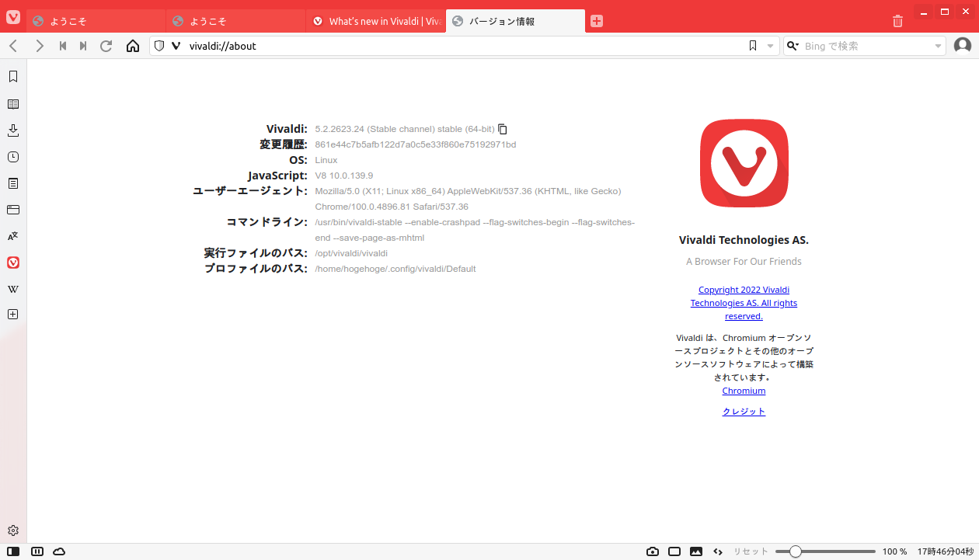Open the Translate panel

tap(13, 236)
